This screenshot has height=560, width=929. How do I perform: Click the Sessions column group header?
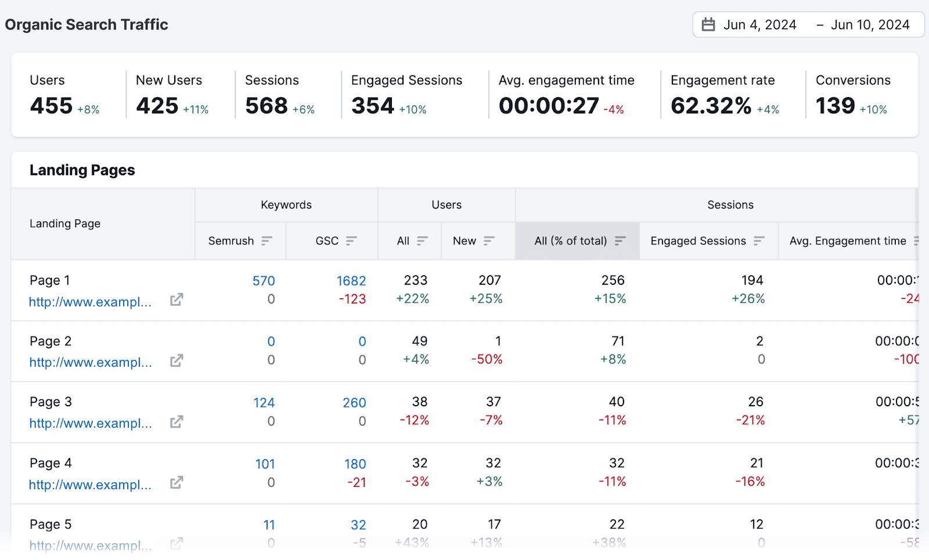(x=730, y=204)
